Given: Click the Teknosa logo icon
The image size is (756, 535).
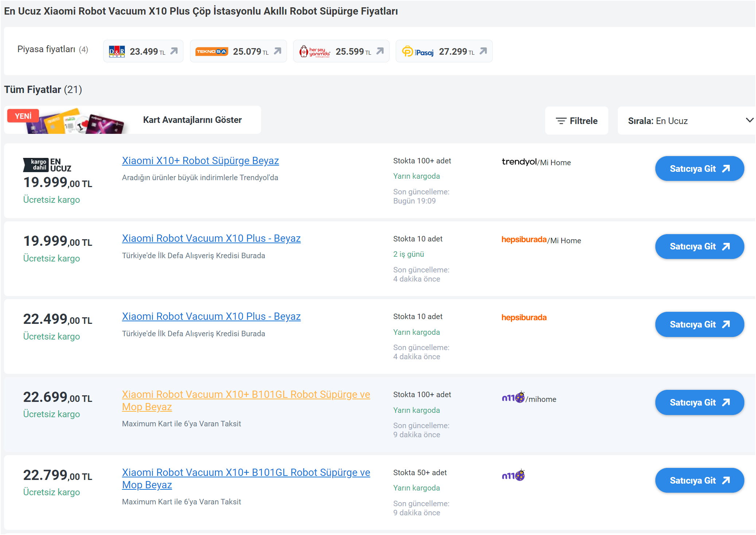Looking at the screenshot, I should click(212, 51).
